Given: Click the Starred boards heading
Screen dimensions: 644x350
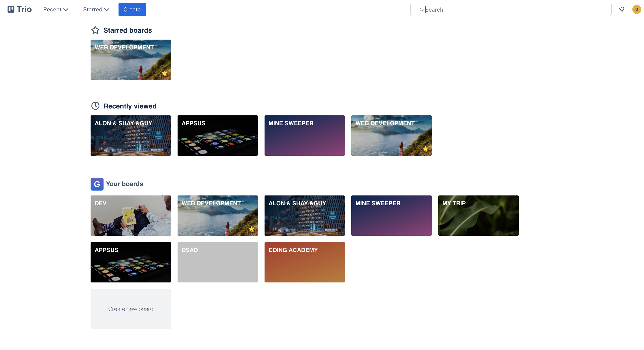Looking at the screenshot, I should click(128, 30).
